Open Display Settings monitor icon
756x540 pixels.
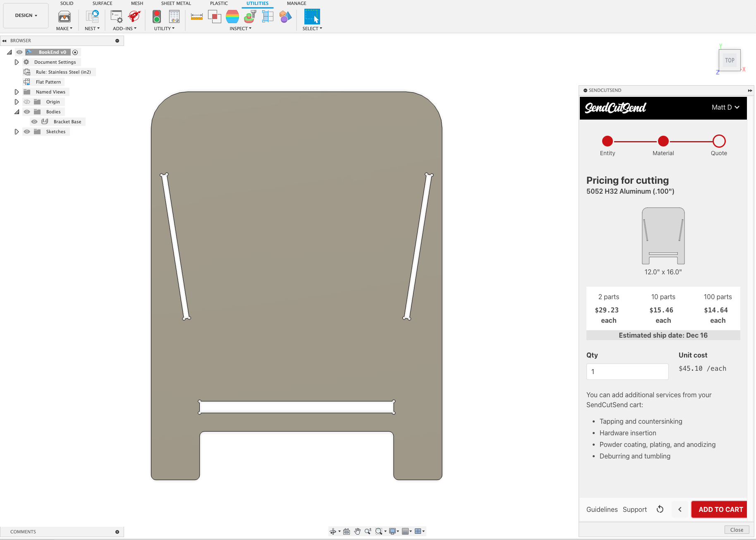392,531
